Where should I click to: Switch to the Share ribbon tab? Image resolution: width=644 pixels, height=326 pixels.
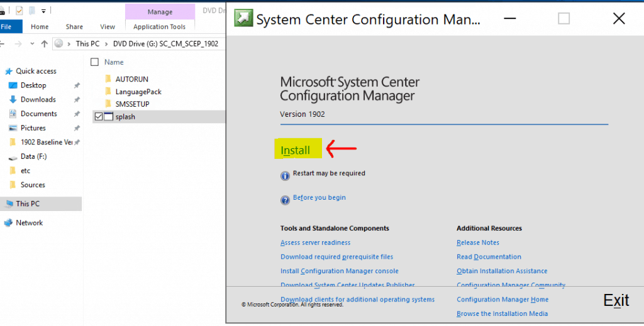pos(74,26)
